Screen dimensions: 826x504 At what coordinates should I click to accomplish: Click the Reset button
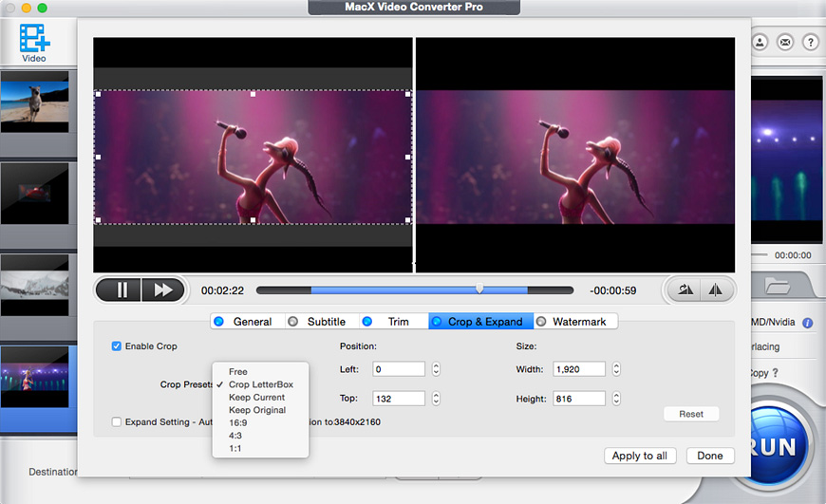point(691,414)
